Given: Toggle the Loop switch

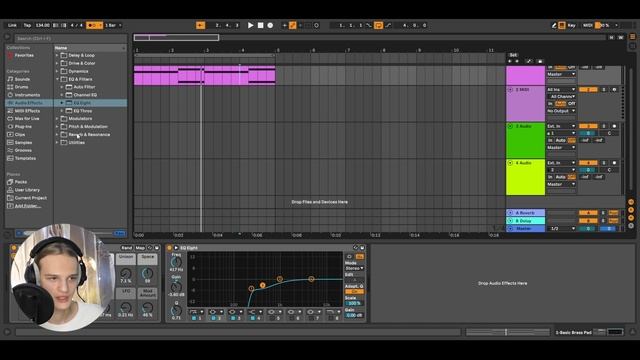Looking at the screenshot, I should pos(378,25).
